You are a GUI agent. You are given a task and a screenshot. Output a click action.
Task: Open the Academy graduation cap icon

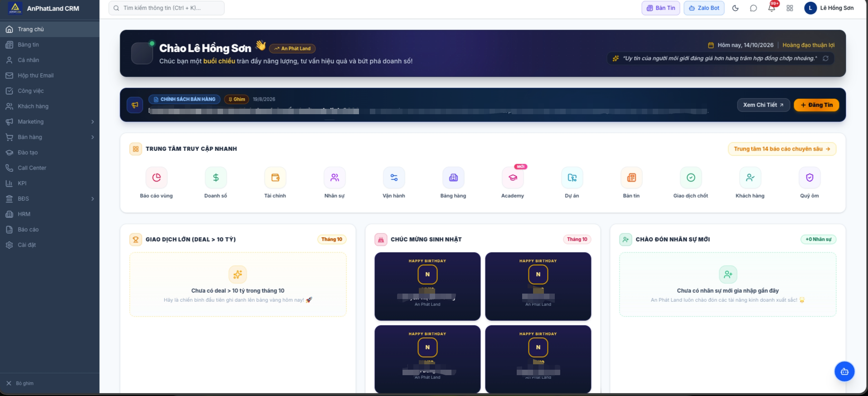pos(513,178)
